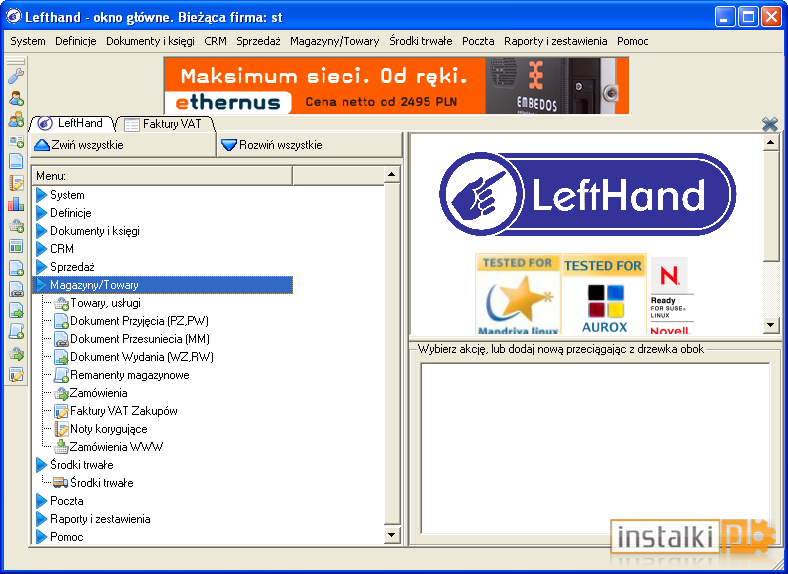Click the notebook with pencil toolbar icon

(16, 183)
